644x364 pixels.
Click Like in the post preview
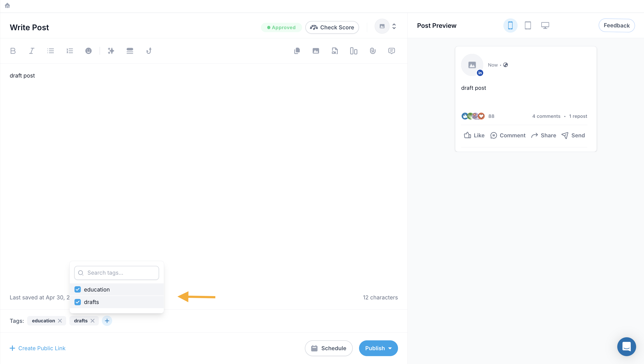474,135
